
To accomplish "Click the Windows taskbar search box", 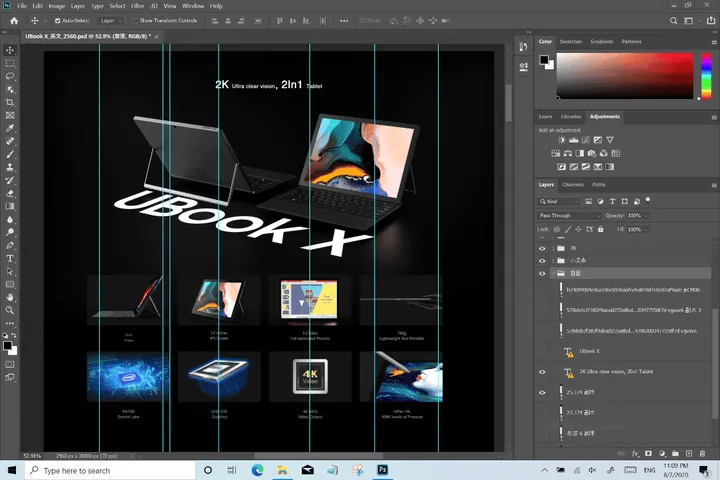I will (110, 470).
